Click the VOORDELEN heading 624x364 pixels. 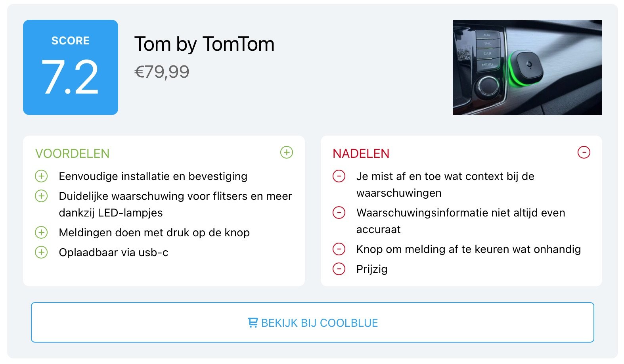point(72,153)
